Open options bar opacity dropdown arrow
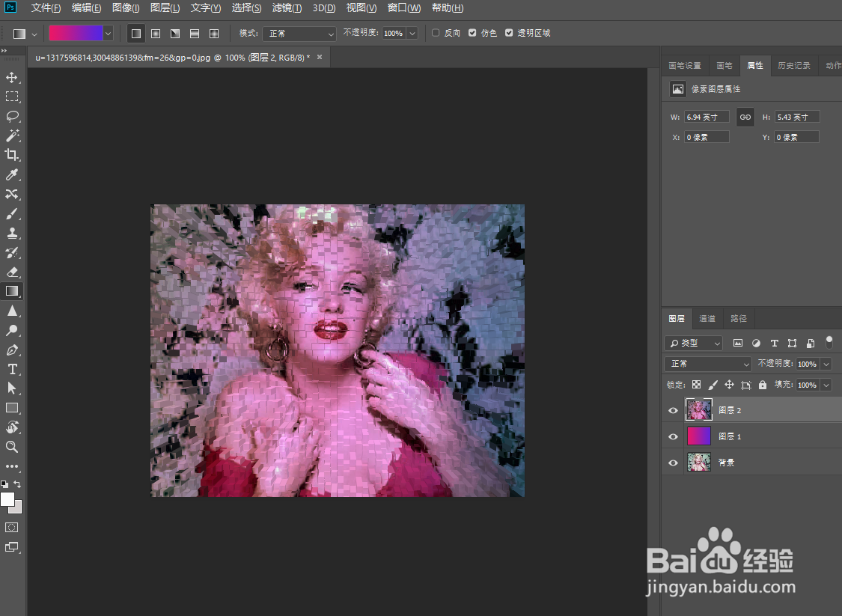842x616 pixels. [x=412, y=33]
